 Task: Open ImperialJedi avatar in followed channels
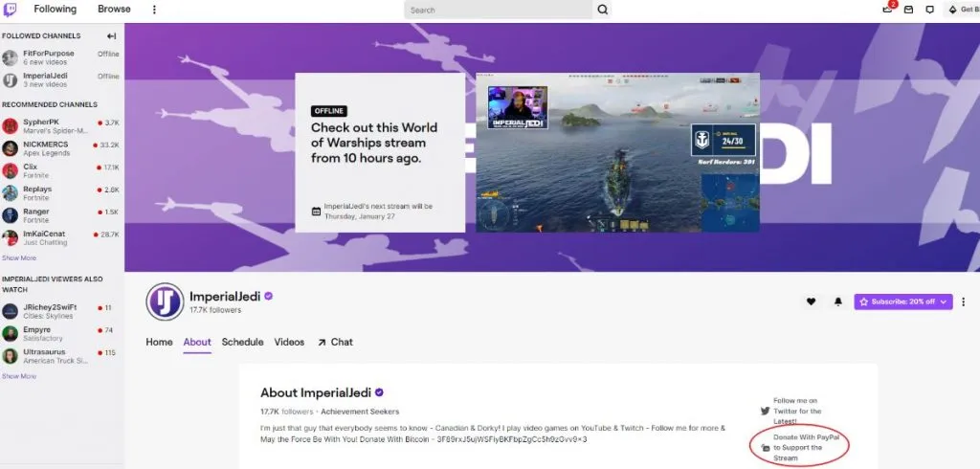pos(10,80)
